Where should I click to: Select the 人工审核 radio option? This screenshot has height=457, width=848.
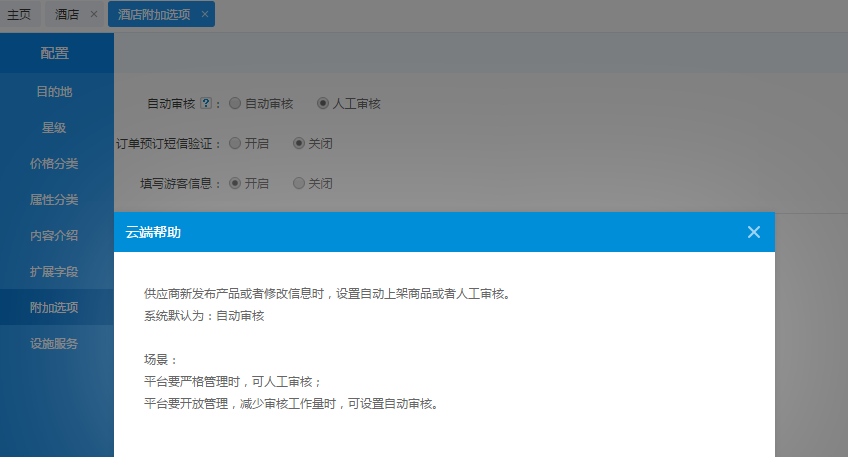click(x=323, y=103)
